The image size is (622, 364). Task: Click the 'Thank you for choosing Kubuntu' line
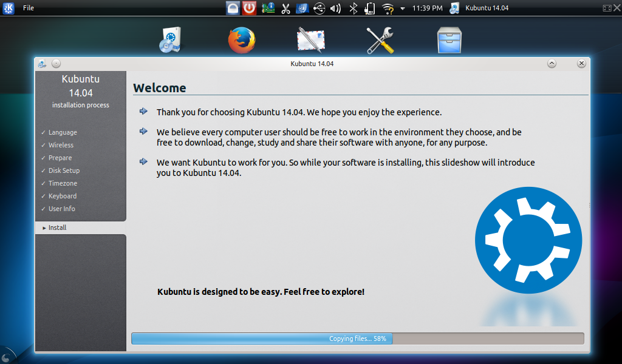coord(299,112)
